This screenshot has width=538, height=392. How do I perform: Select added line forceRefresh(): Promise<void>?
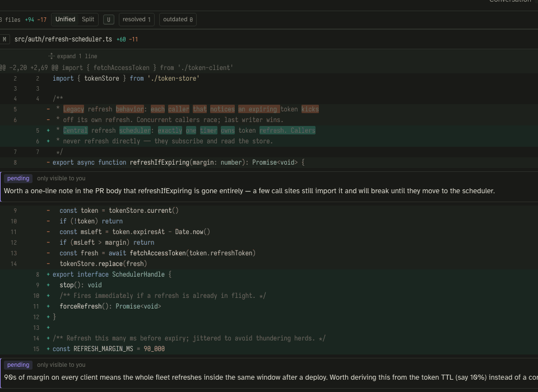click(269, 306)
